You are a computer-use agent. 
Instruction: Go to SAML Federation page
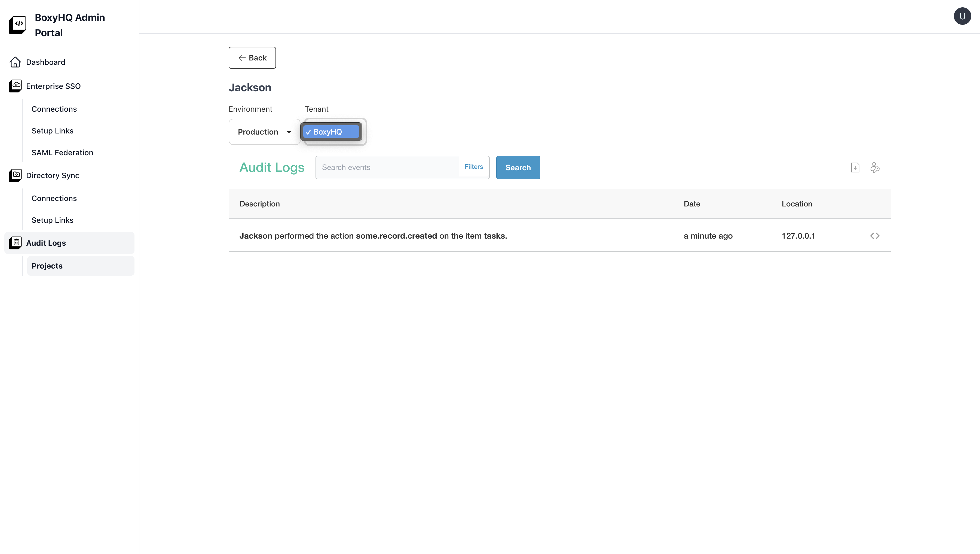pyautogui.click(x=62, y=153)
